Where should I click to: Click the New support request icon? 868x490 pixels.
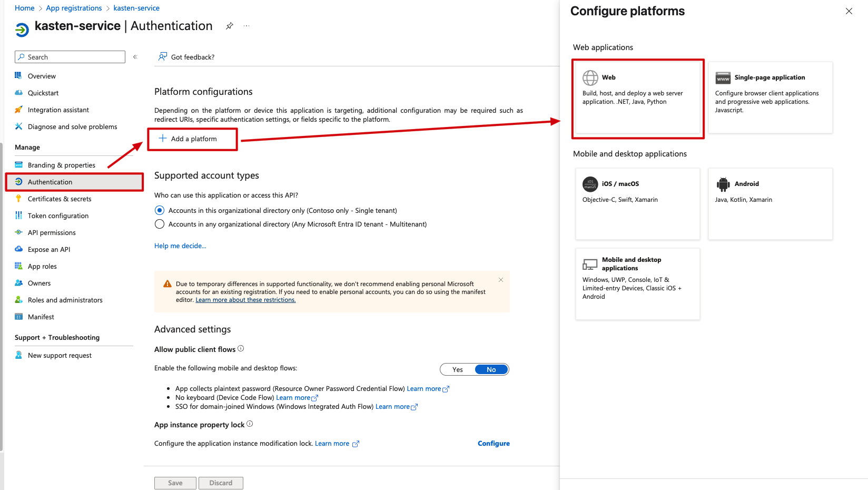(18, 355)
